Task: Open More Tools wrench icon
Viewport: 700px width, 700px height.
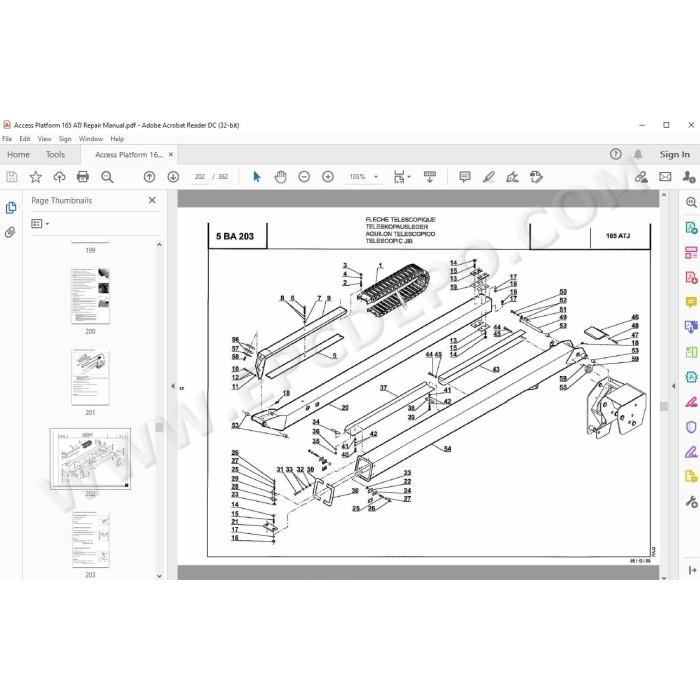Action: pos(691,502)
